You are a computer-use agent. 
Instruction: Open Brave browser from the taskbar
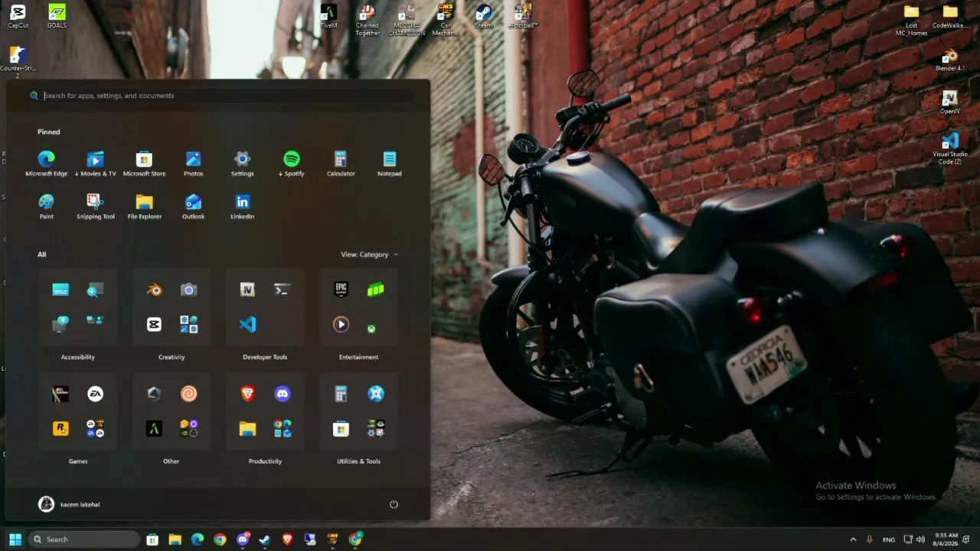click(x=288, y=540)
